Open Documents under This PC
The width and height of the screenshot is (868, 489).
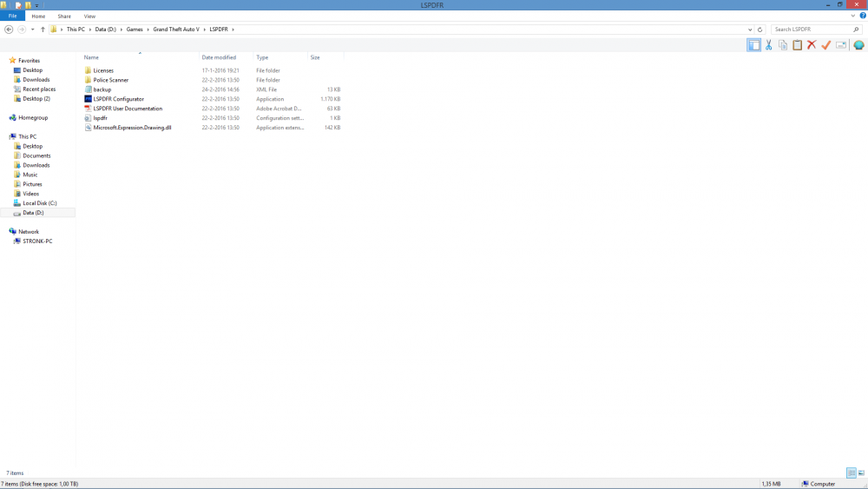click(x=36, y=155)
